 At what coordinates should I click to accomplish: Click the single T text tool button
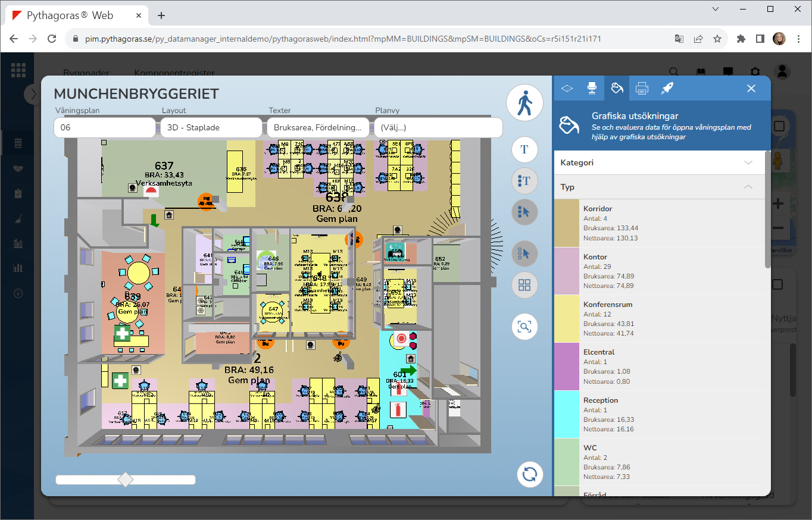click(524, 149)
